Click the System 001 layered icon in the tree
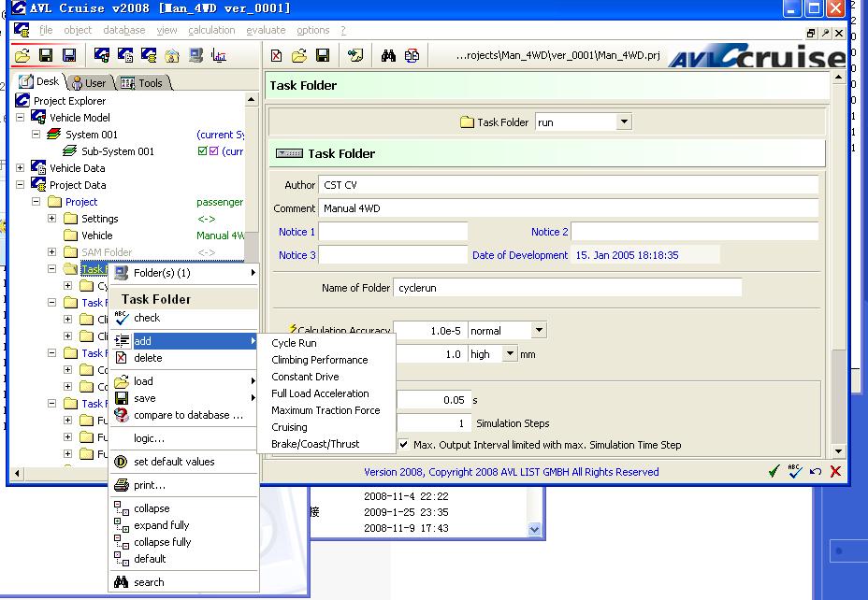 click(x=53, y=134)
